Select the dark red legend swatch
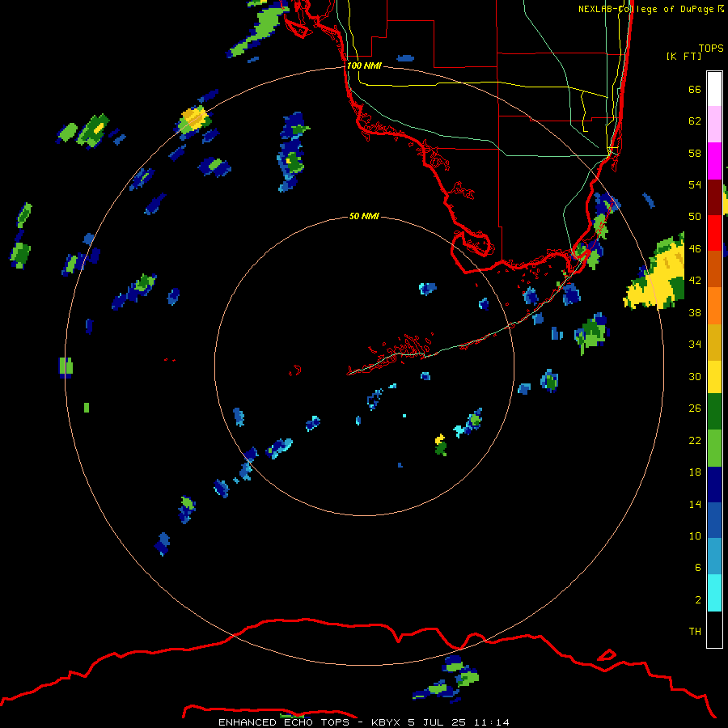 (714, 197)
